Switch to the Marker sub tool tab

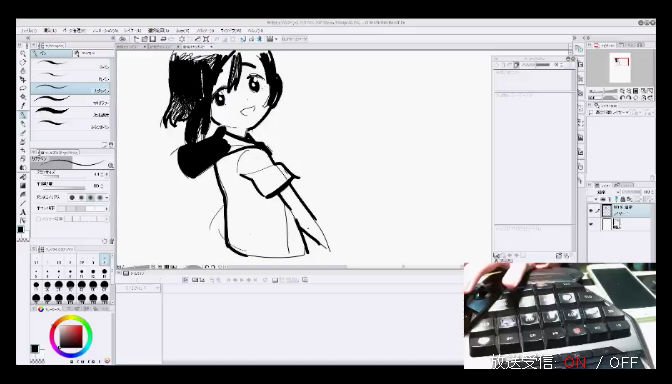coord(93,53)
